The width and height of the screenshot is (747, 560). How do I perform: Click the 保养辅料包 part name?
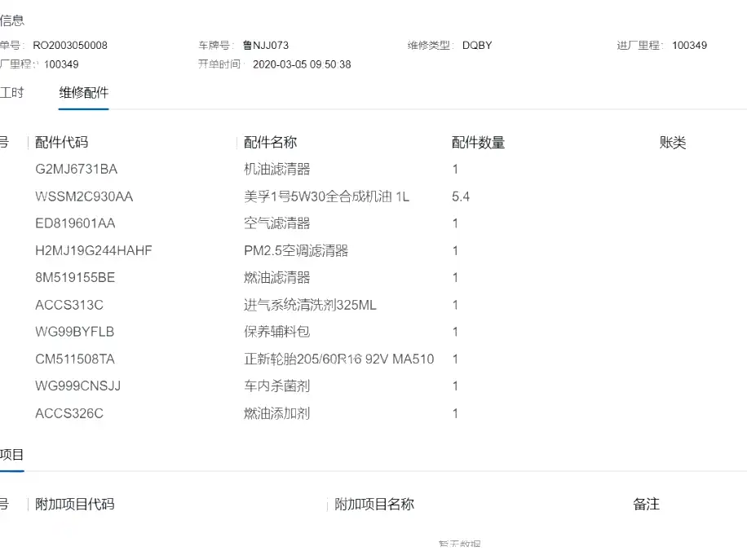point(276,332)
